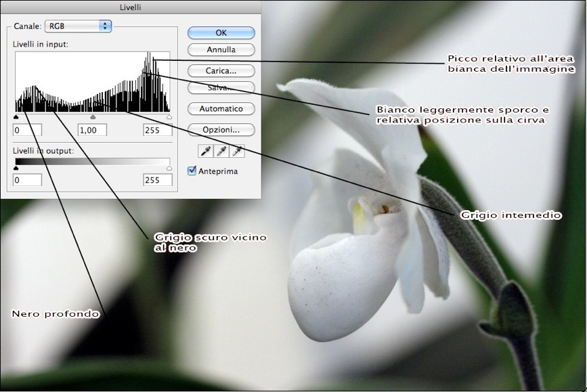
Task: Focus the input shadows field showing 0
Action: [27, 130]
